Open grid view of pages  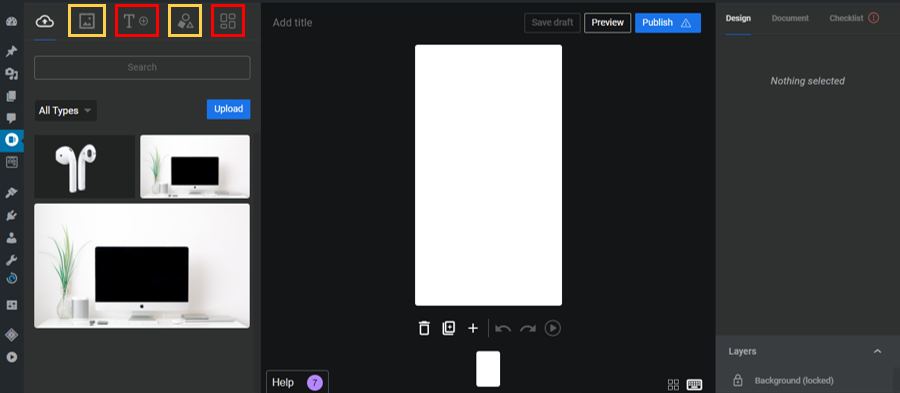673,384
